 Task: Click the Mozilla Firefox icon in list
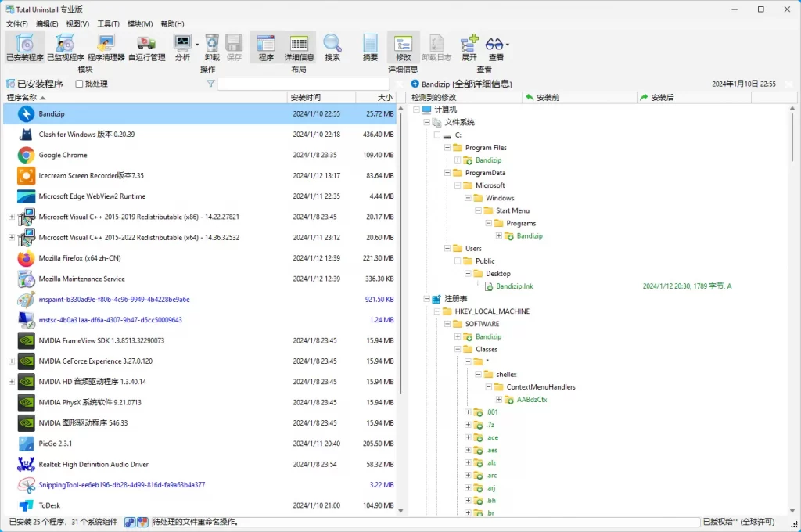coord(26,258)
